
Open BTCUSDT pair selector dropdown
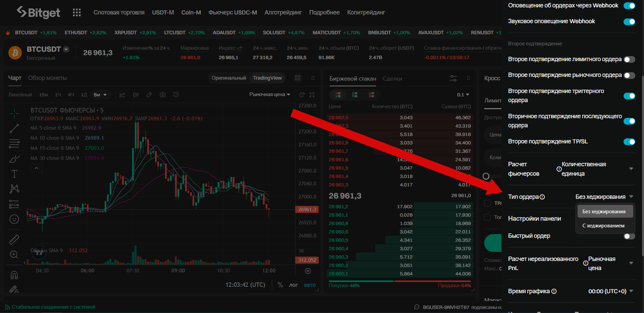click(x=66, y=49)
